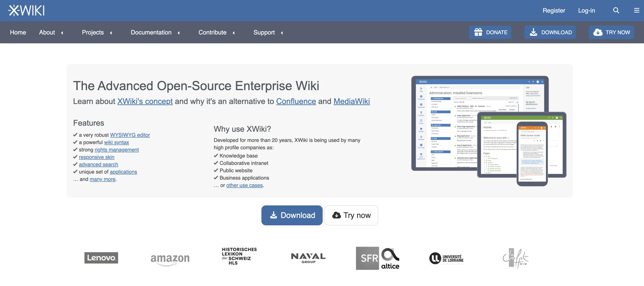Click the large blue Download button
This screenshot has width=644, height=286.
tap(292, 215)
